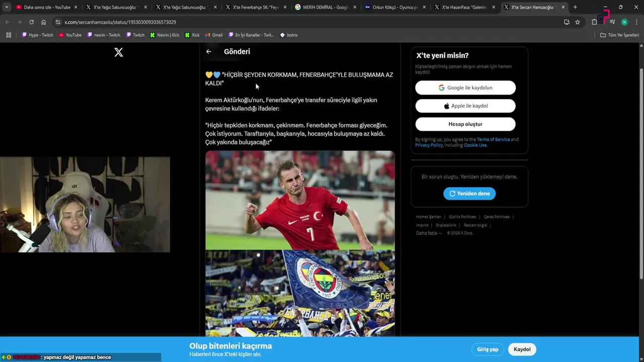The image size is (644, 362).
Task: Click the streamer webcam overlay
Action: click(x=85, y=204)
